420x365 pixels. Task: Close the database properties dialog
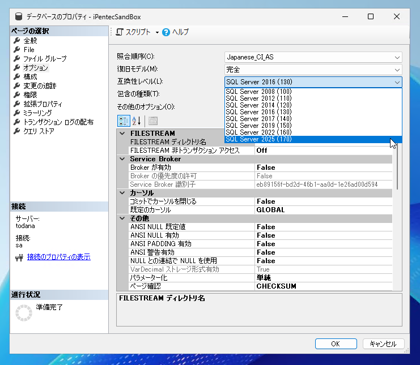tap(397, 16)
